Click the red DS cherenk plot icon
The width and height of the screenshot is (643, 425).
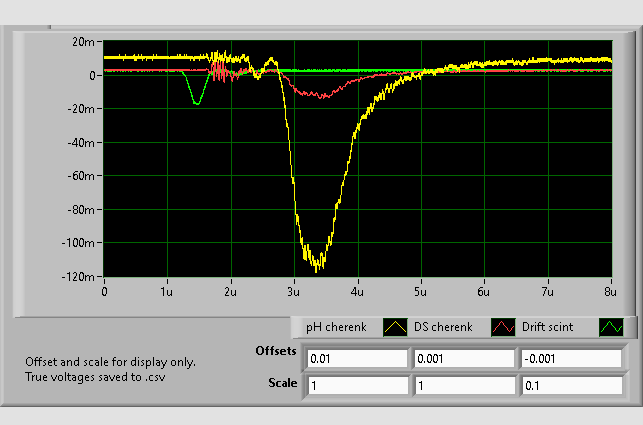[501, 326]
